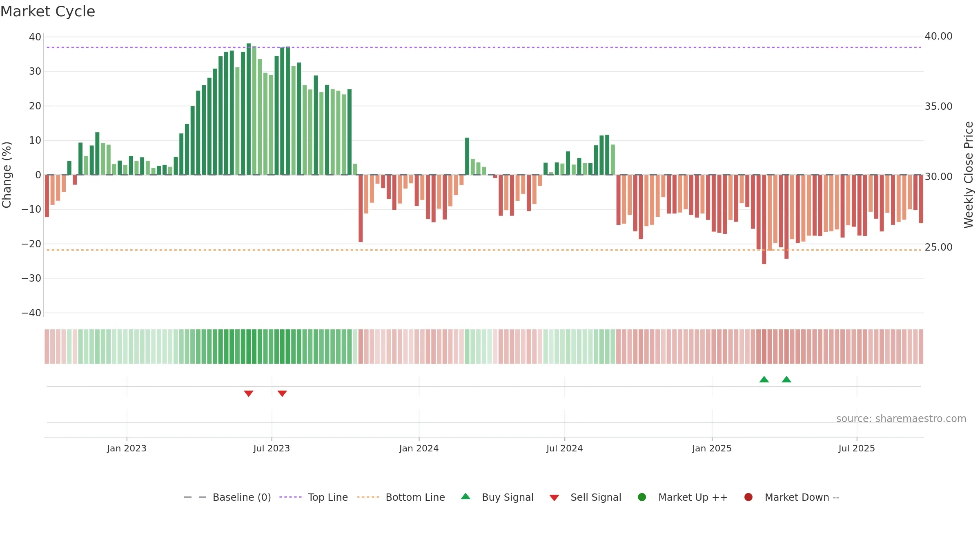Click the 40.00 right axis value
This screenshot has width=980, height=551.
click(x=938, y=36)
